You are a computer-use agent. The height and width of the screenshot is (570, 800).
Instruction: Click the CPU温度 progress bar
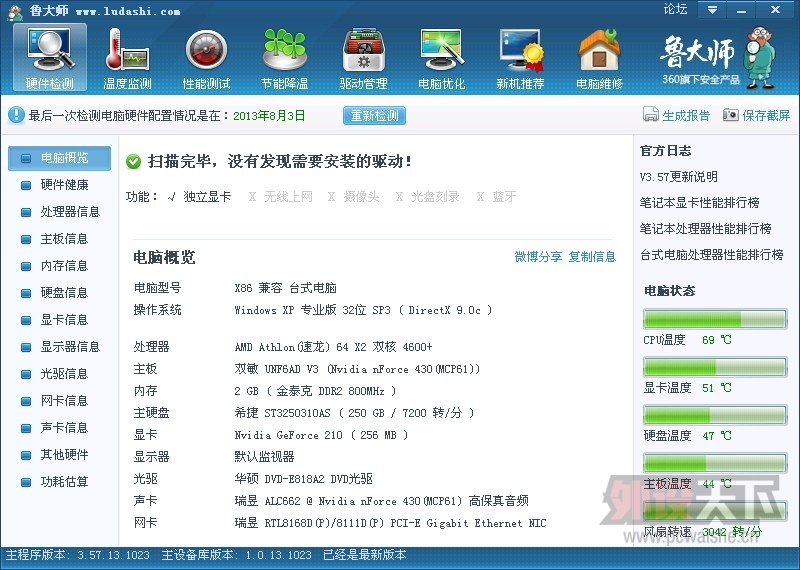click(715, 319)
